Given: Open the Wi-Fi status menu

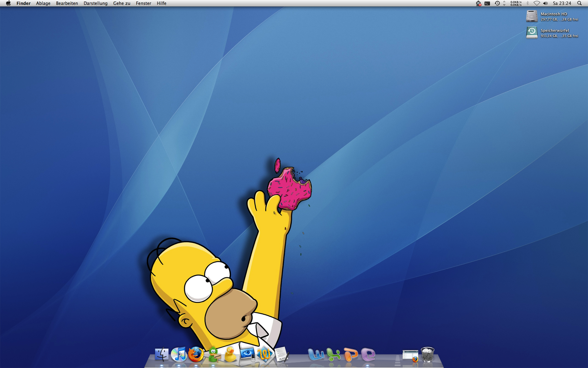Looking at the screenshot, I should pos(537,3).
